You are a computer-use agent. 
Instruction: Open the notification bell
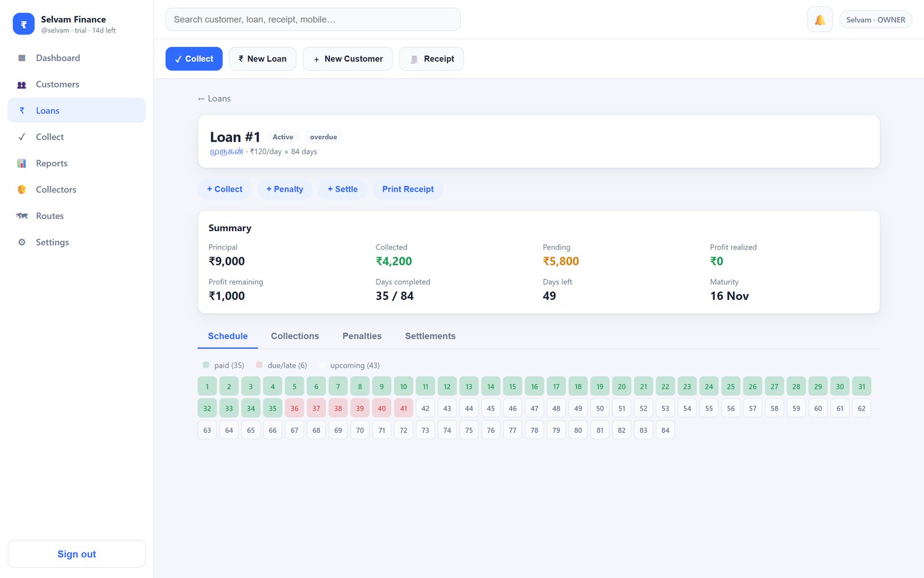(819, 20)
